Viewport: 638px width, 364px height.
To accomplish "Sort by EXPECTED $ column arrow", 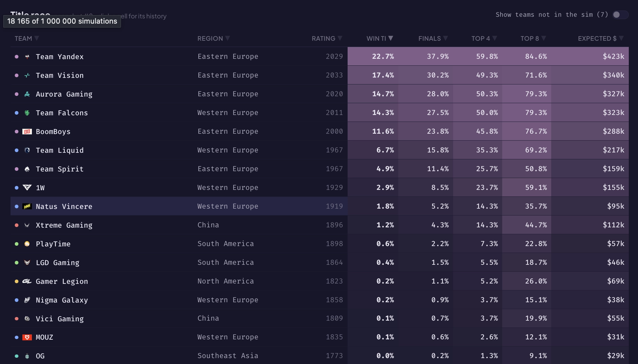I will pyautogui.click(x=621, y=38).
